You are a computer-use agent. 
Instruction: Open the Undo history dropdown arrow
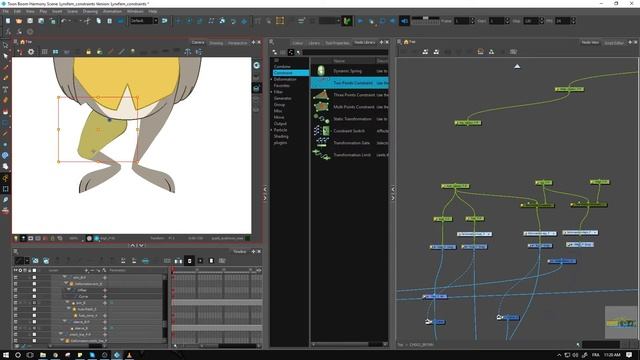(69, 21)
